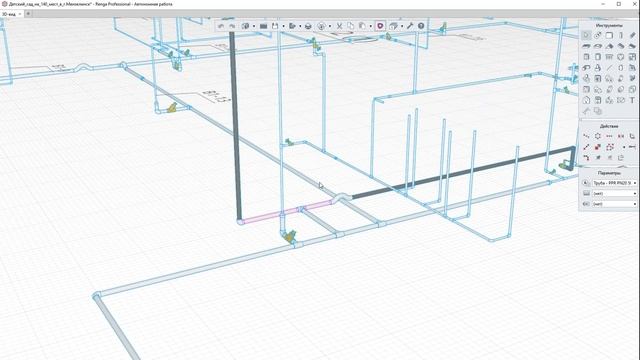This screenshot has width=640, height=360.
Task: Click the export icon in toolbar
Action: (x=292, y=26)
